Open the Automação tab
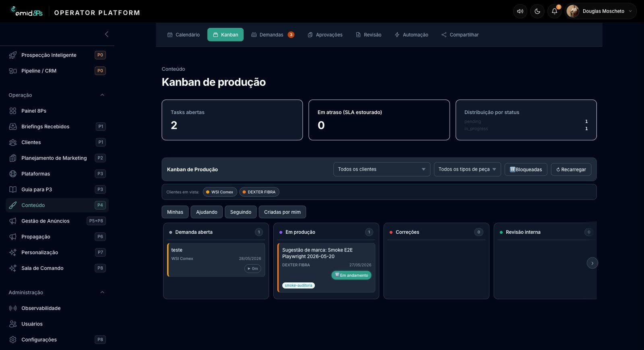 click(411, 35)
